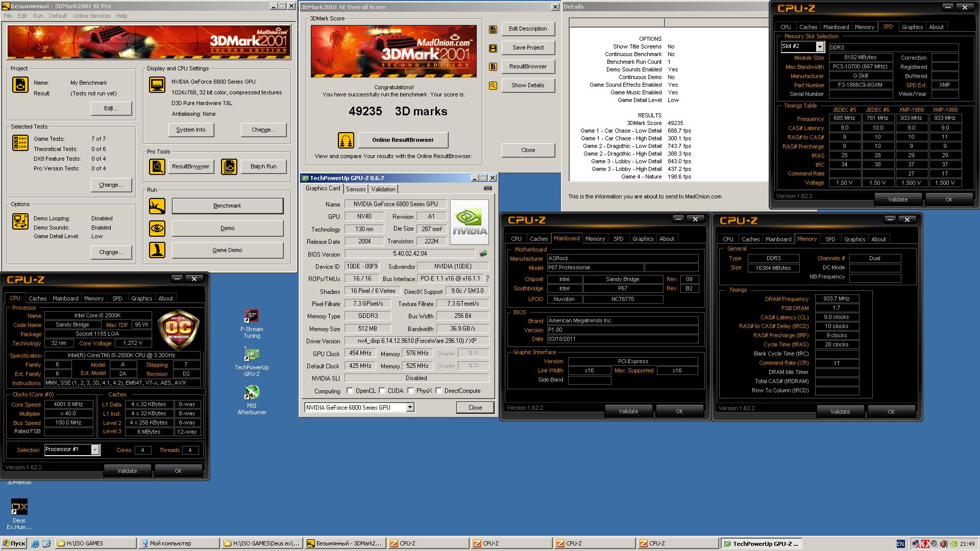
Task: Click the System Info button
Action: (191, 130)
